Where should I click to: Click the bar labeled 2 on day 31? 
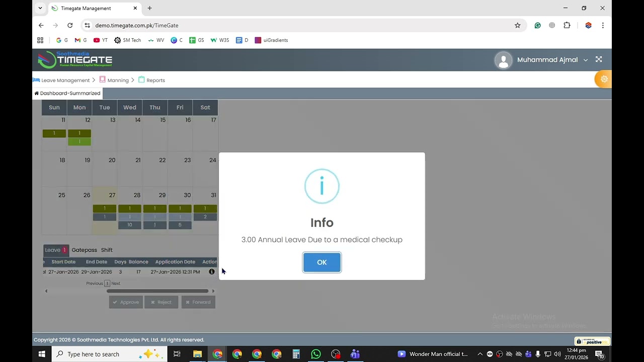pos(205,217)
